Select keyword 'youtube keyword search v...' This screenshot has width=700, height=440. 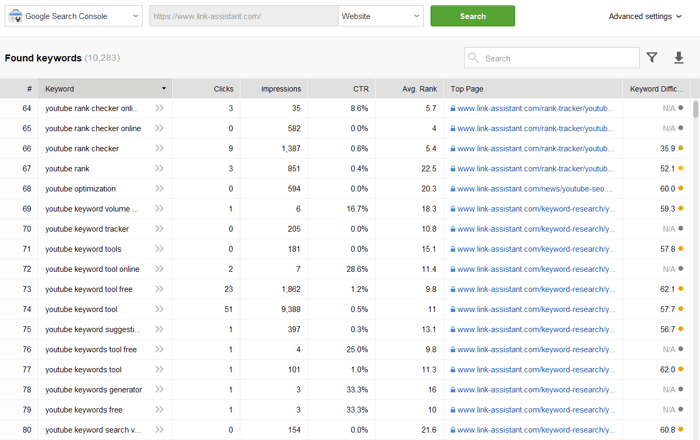click(x=93, y=430)
